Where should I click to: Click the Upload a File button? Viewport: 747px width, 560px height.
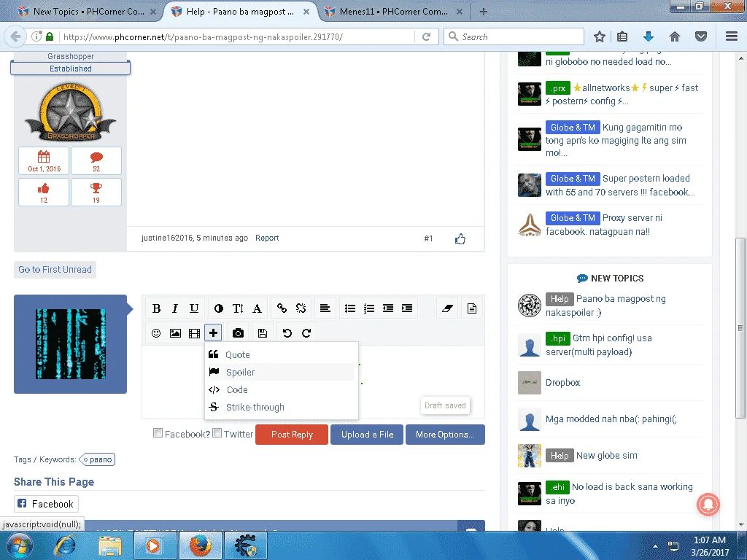coord(367,435)
